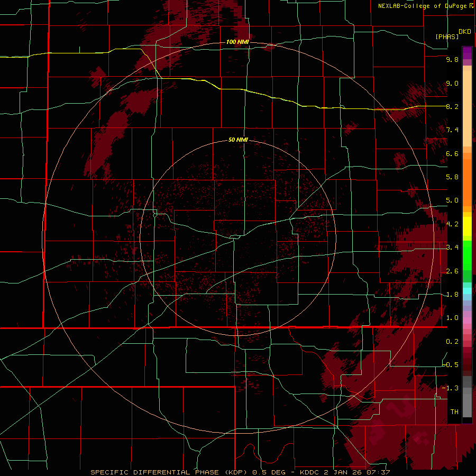Click the 9.8 scale value

pyautogui.click(x=452, y=60)
